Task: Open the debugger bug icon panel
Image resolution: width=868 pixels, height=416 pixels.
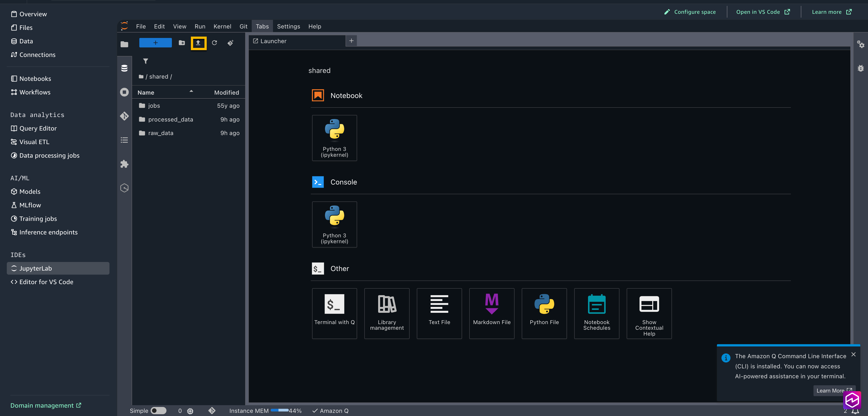Action: [861, 68]
